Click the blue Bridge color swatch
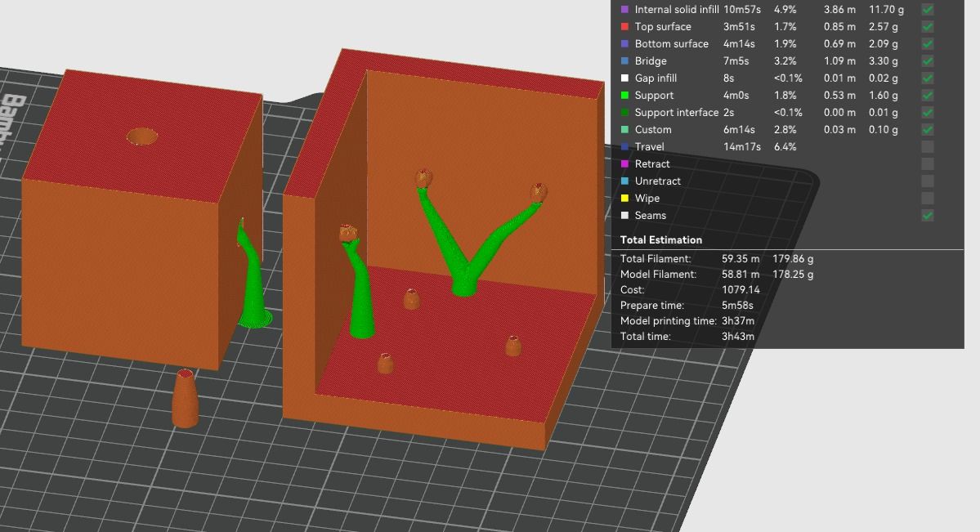980x532 pixels. tap(624, 60)
